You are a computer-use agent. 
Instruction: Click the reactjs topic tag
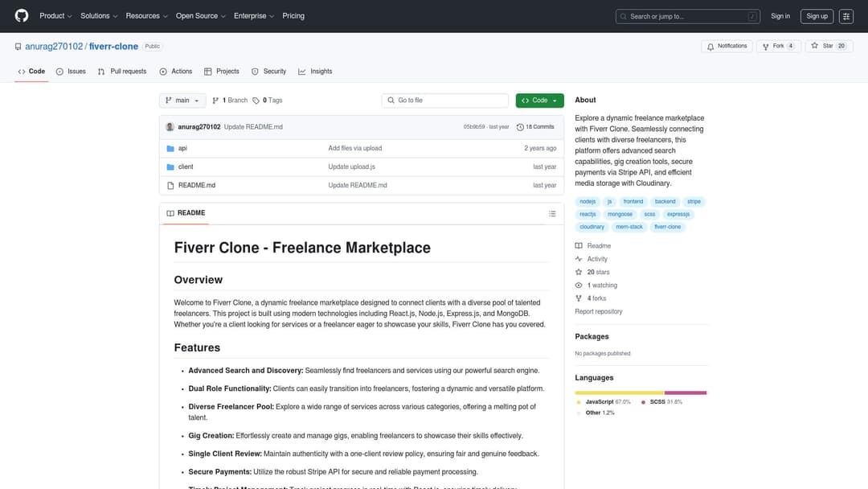(x=588, y=214)
